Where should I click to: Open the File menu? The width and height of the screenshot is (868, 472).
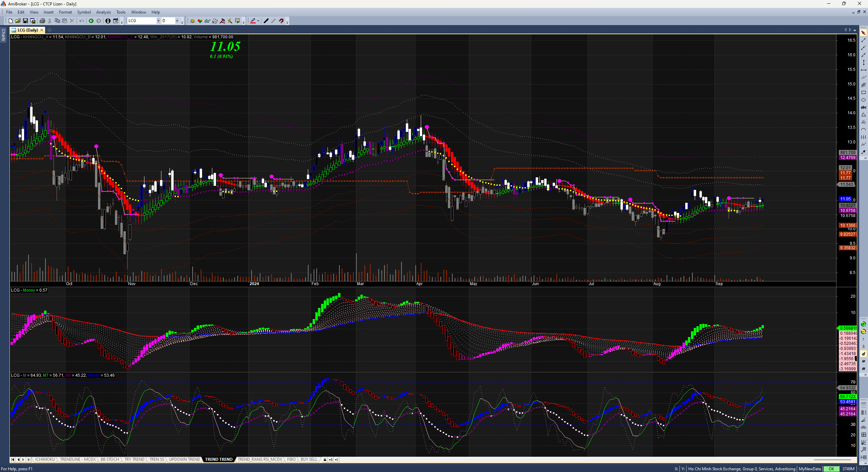[x=9, y=12]
